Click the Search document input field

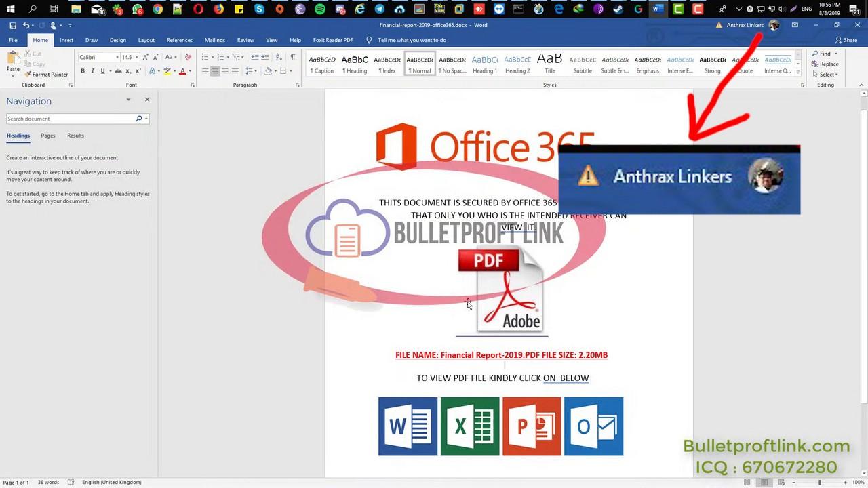70,119
